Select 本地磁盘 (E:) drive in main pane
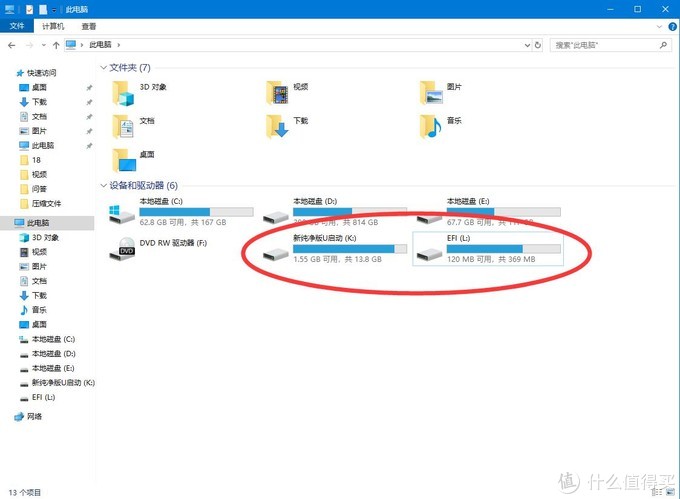This screenshot has width=680, height=499. [488, 212]
